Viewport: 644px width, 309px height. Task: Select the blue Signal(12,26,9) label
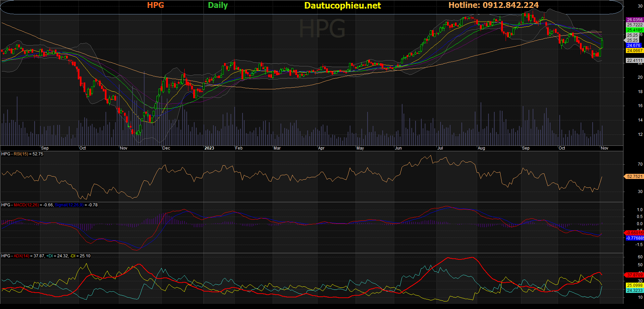69,205
